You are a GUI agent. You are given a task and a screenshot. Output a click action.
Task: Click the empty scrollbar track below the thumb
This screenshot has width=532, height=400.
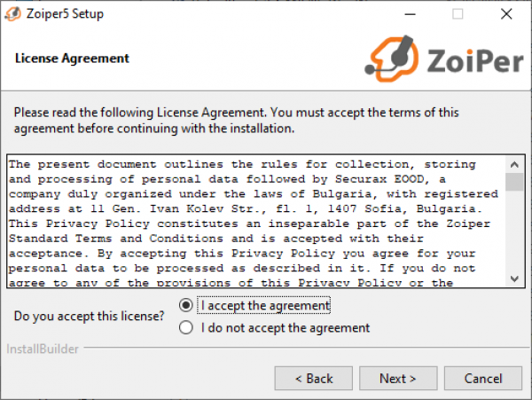pos(514,231)
